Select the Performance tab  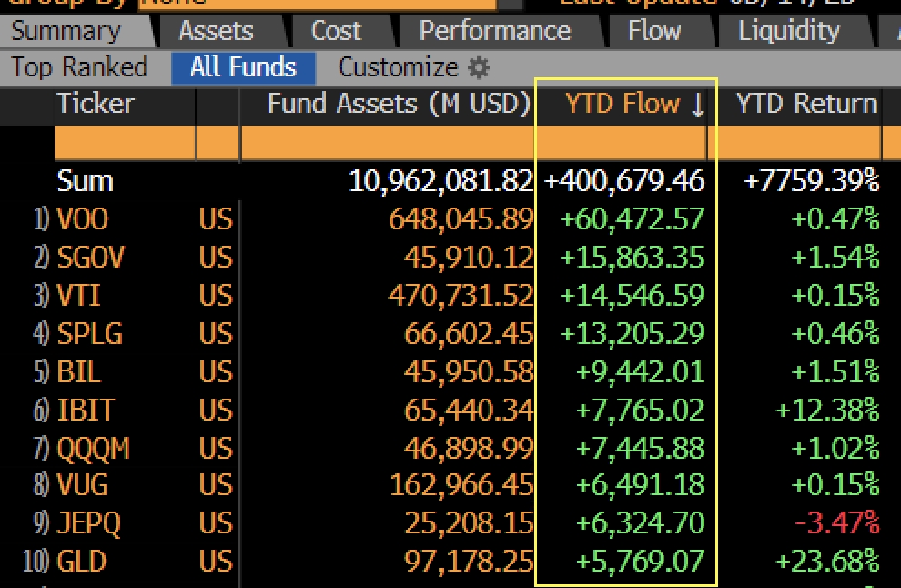pyautogui.click(x=495, y=31)
